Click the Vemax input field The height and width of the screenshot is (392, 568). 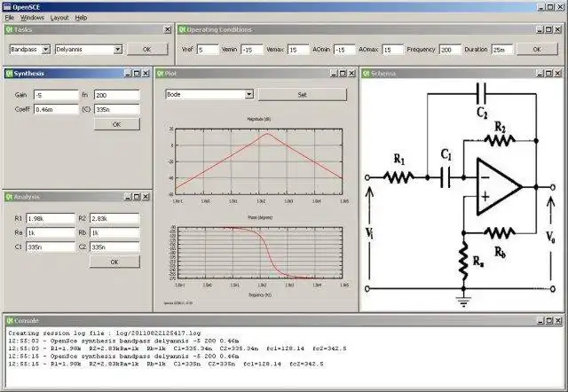298,50
